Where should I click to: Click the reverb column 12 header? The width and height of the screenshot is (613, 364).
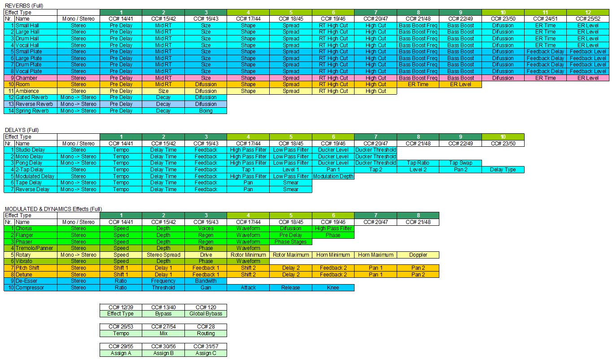coord(587,12)
